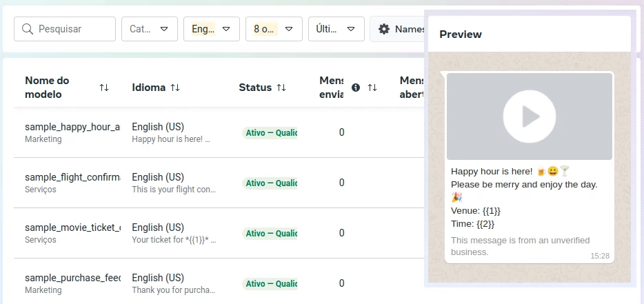This screenshot has height=304, width=644.
Task: Sort the Status column
Action: click(281, 88)
